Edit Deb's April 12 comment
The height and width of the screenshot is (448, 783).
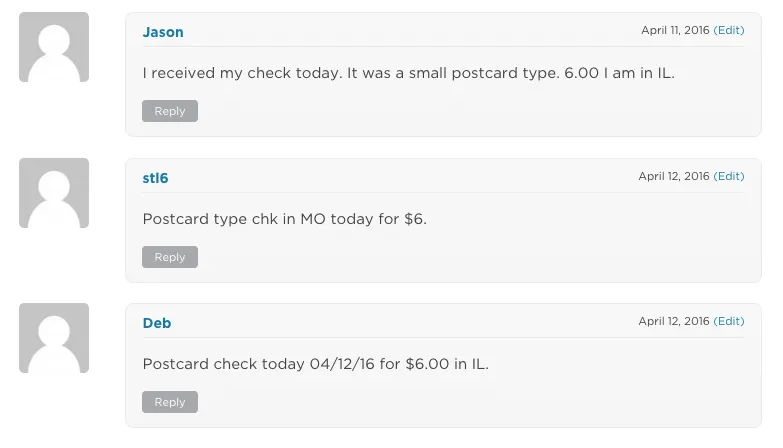pyautogui.click(x=729, y=321)
